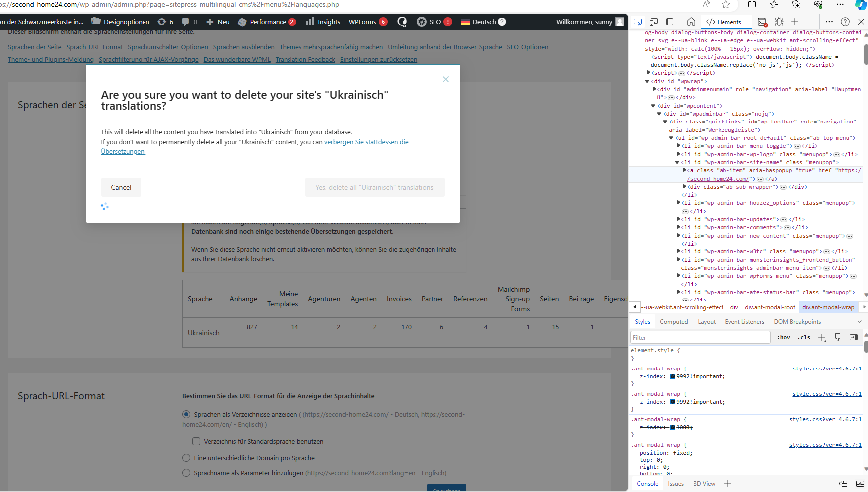Viewport: 868px width, 492px height.
Task: Toggle the computed styles sidebar icon
Action: 854,337
